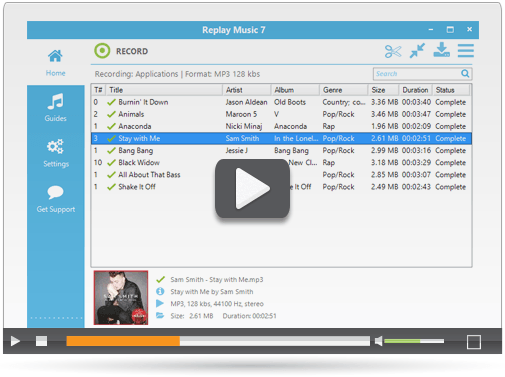Click the large video play overlay
This screenshot has height=377, width=505.
click(x=252, y=188)
